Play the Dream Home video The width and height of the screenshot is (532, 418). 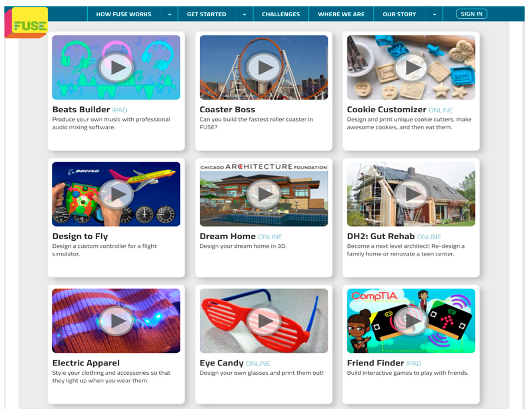(264, 194)
